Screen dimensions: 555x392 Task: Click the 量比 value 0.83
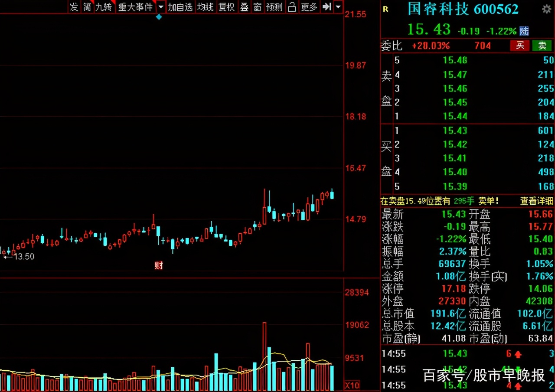coord(544,252)
